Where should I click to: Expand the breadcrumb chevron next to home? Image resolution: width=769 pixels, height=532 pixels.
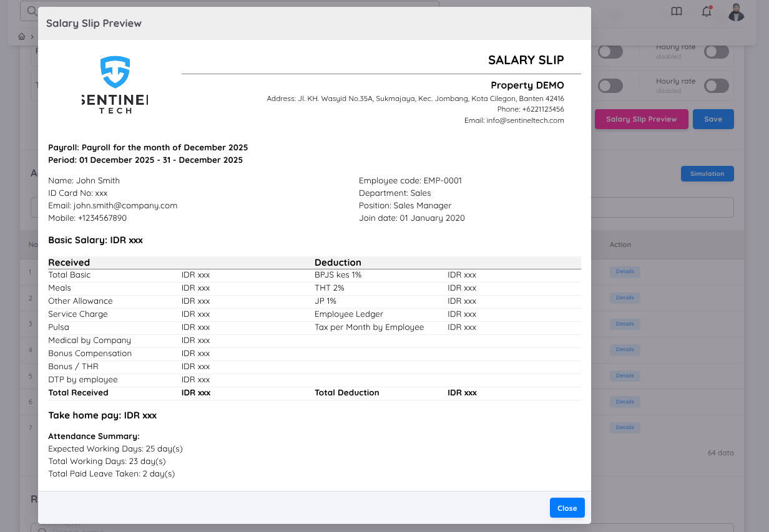pyautogui.click(x=31, y=36)
